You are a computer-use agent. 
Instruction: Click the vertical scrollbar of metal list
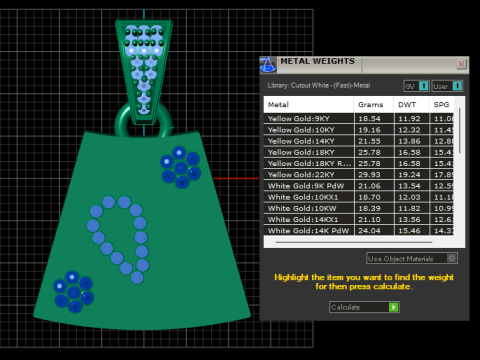pos(460,131)
